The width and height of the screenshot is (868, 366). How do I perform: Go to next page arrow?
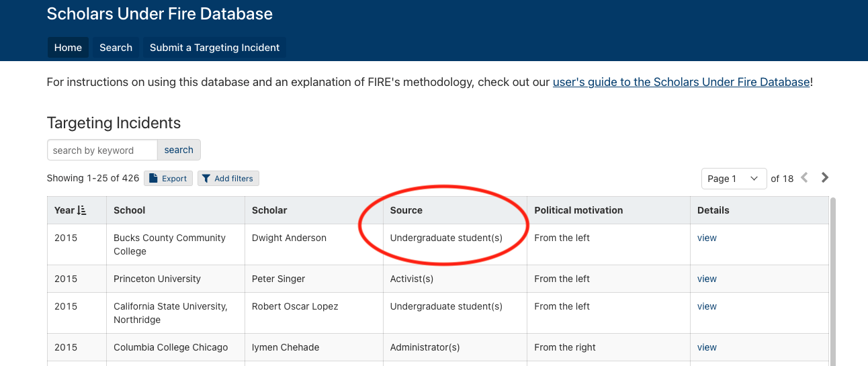[825, 178]
